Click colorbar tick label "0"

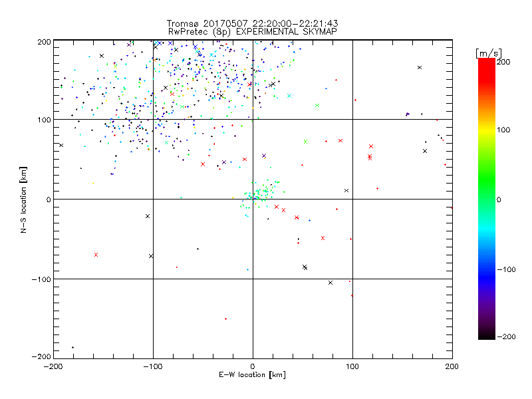point(499,199)
